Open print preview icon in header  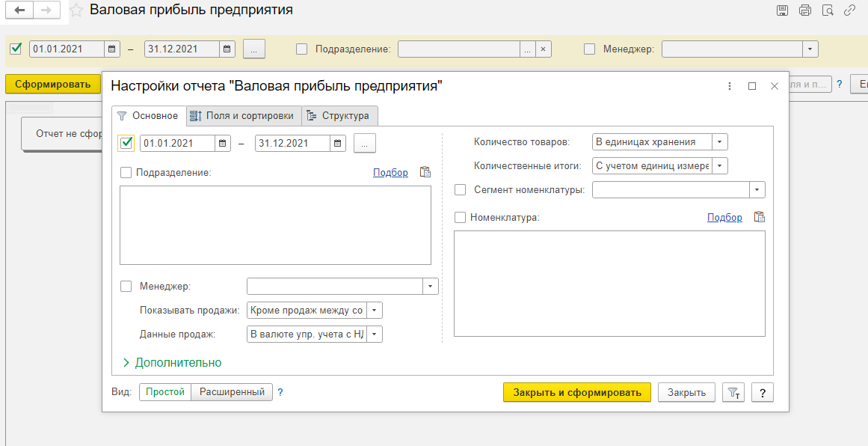click(x=827, y=10)
